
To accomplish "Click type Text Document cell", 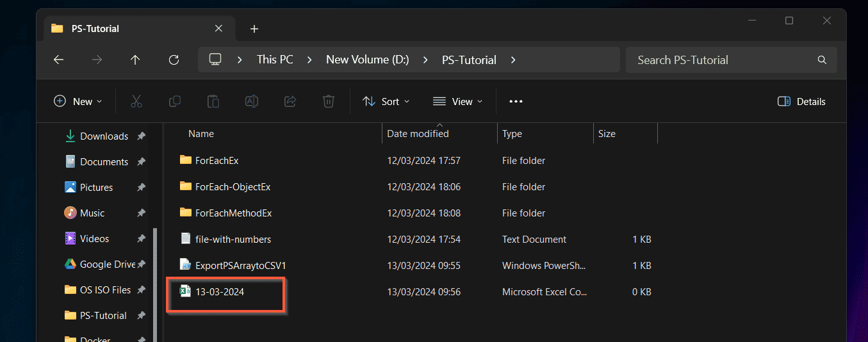I will tap(534, 239).
